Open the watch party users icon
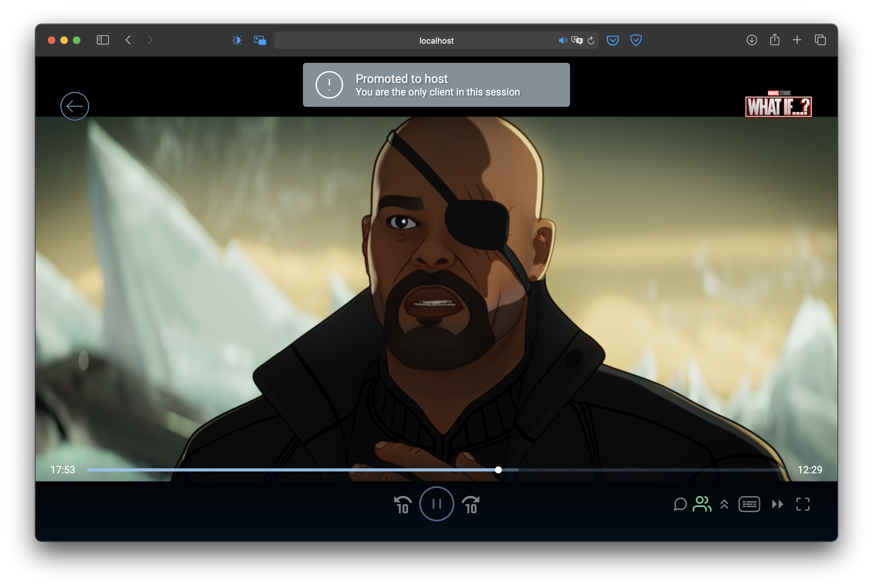Screen dimensions: 873x588 [x=701, y=504]
